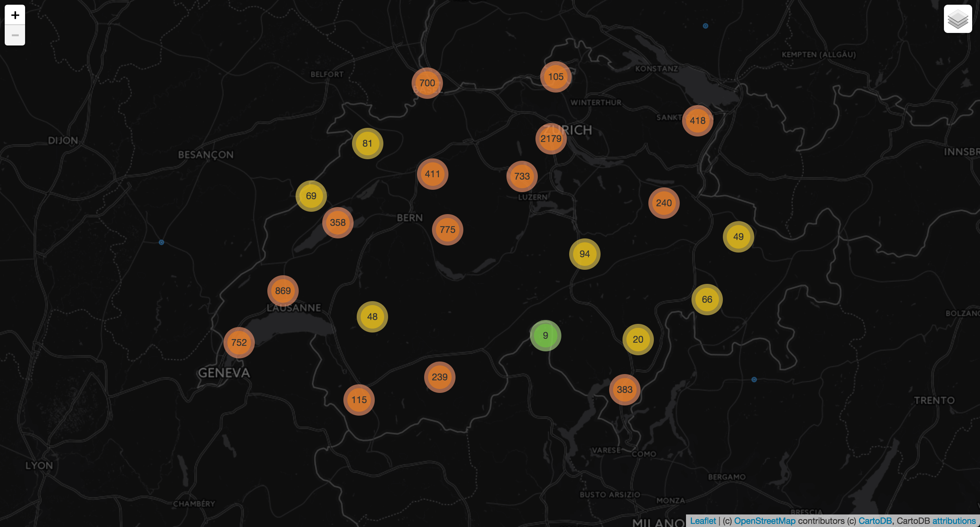The height and width of the screenshot is (527, 980).
Task: Open the OpenStreetMap link
Action: coord(764,521)
